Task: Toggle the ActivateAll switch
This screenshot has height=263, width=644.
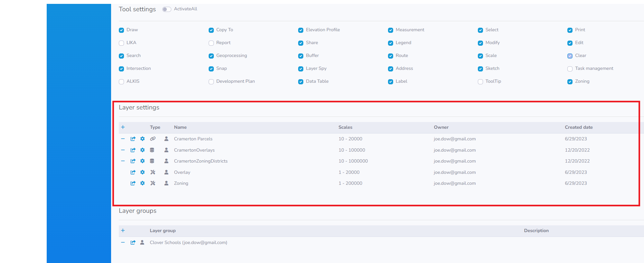Action: (166, 9)
